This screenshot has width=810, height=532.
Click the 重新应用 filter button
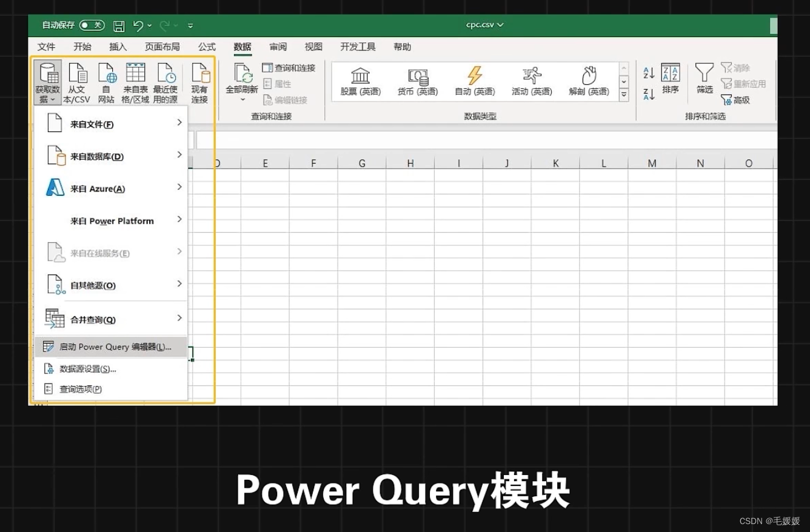click(x=743, y=84)
